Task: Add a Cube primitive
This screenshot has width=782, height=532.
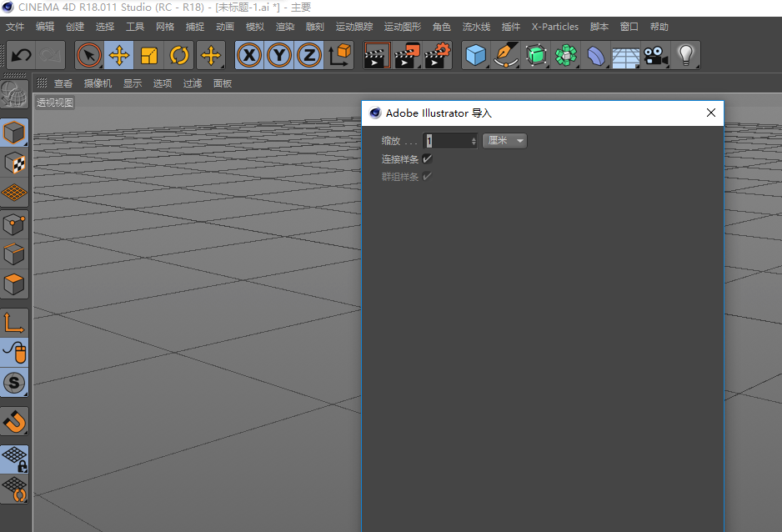Action: 476,55
